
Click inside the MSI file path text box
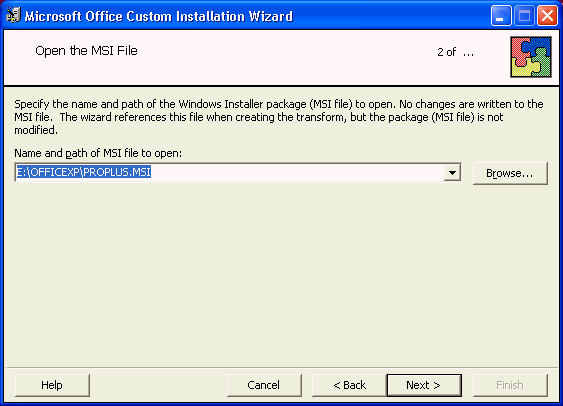click(238, 172)
